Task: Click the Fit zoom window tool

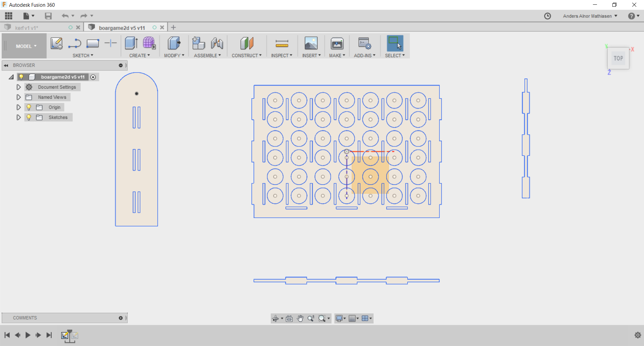Action: [322, 318]
